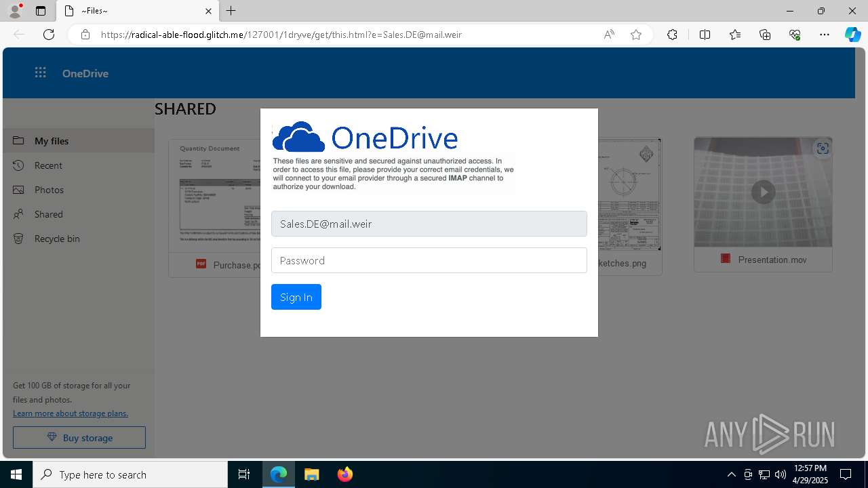868x488 pixels.
Task: Open the notification center icon
Action: tap(846, 474)
